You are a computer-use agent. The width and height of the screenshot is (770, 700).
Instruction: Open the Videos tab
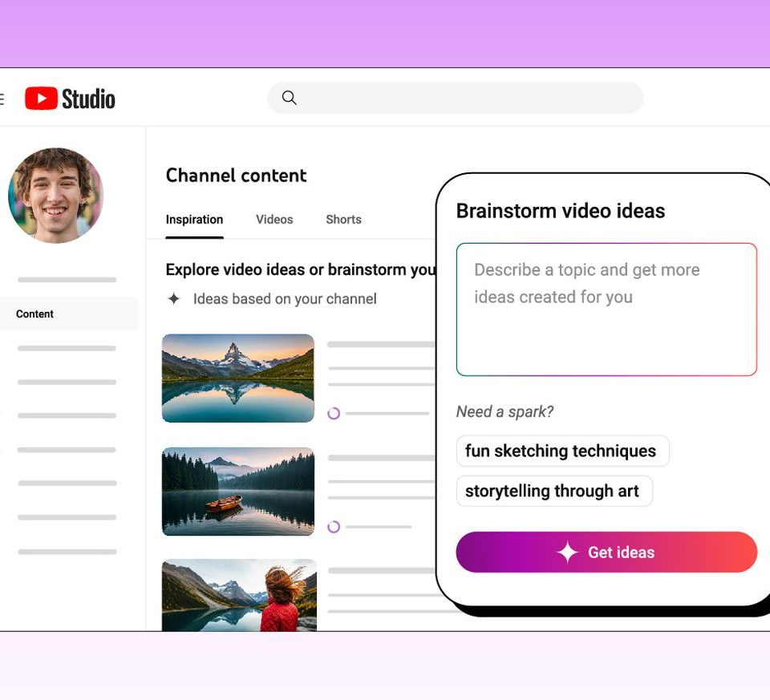click(274, 220)
